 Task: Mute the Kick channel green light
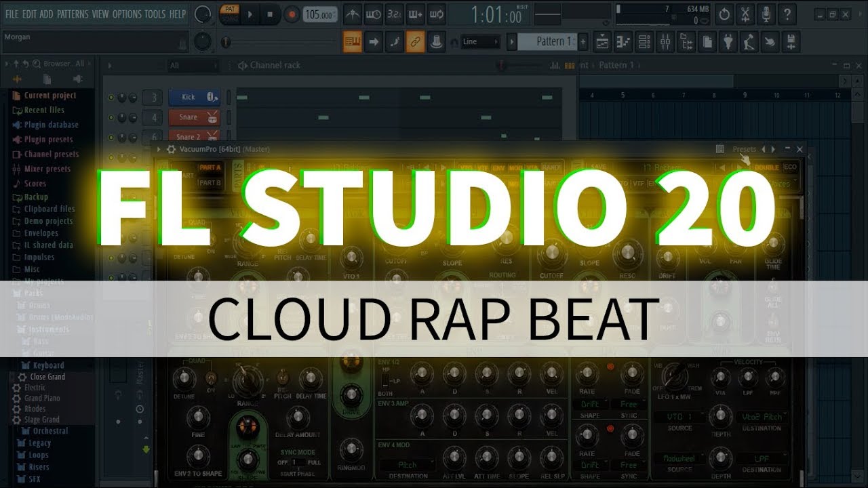pos(111,98)
